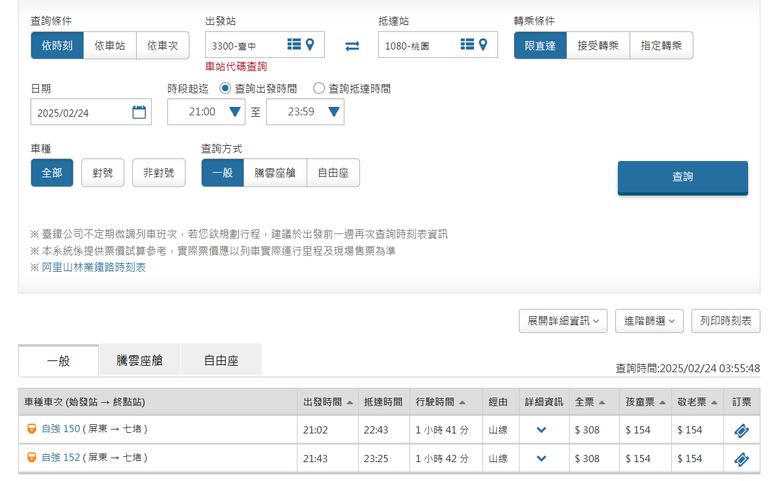The width and height of the screenshot is (780, 481).
Task: Choose 依車次 query condition
Action: point(163,45)
